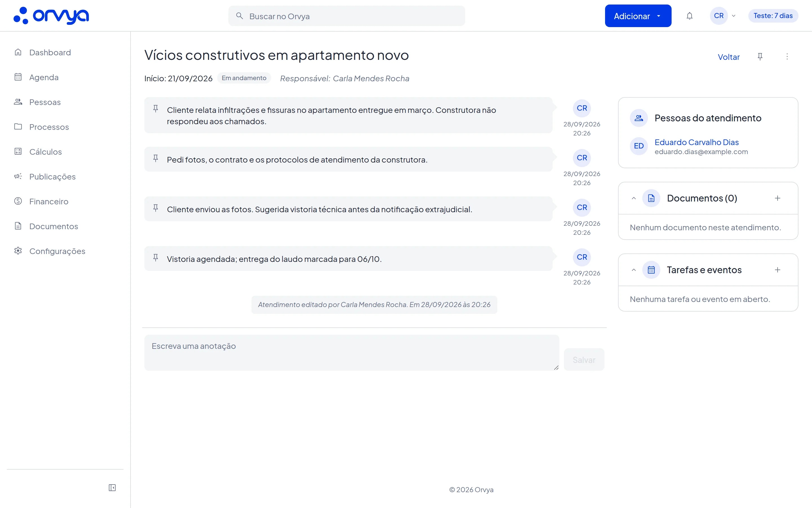Open Documentos in the sidebar
The height and width of the screenshot is (508, 812).
tap(54, 226)
